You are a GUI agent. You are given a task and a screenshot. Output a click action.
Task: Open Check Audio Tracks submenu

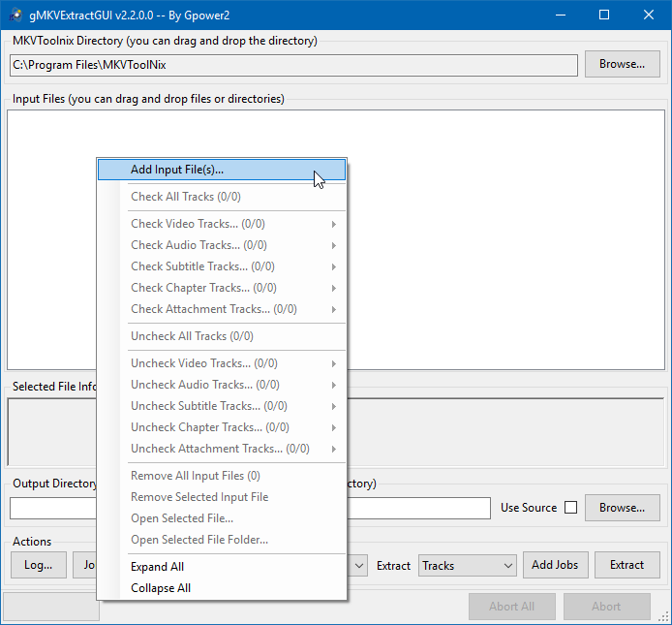tap(222, 245)
